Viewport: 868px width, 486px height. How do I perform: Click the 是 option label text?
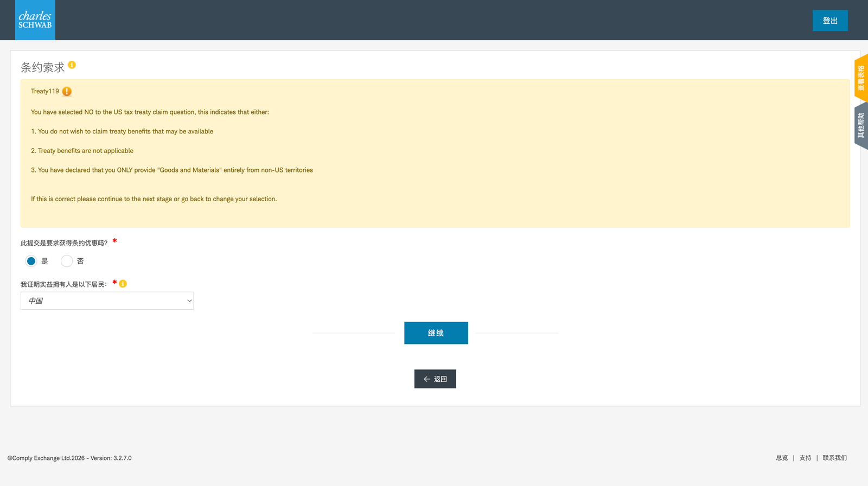coord(44,261)
